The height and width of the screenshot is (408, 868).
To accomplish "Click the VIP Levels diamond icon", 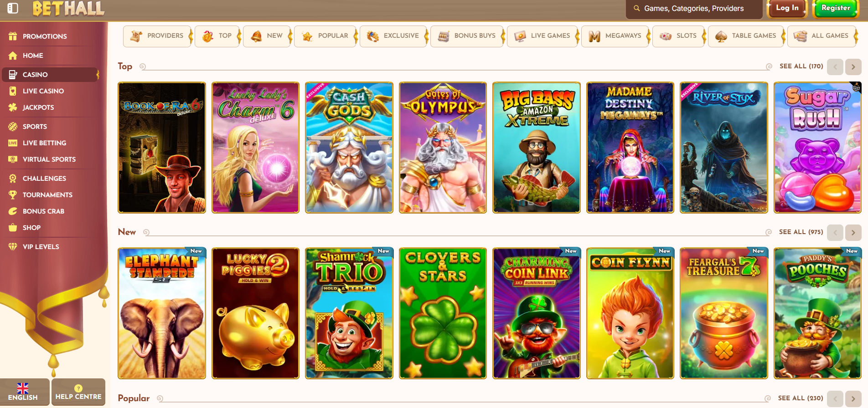I will tap(13, 247).
